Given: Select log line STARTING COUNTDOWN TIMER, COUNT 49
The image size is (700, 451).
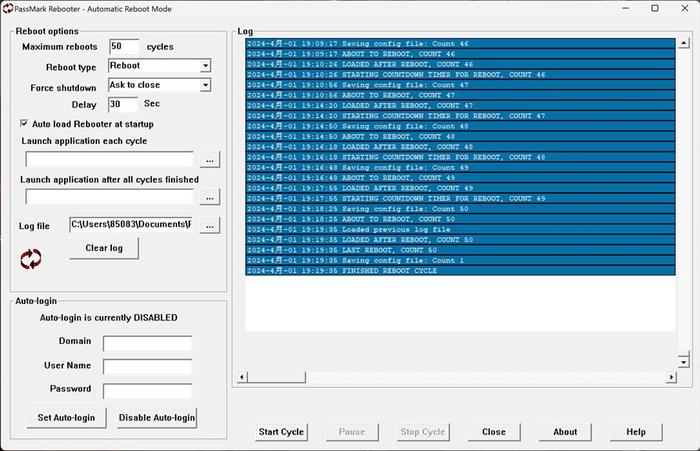Looking at the screenshot, I should [x=460, y=198].
